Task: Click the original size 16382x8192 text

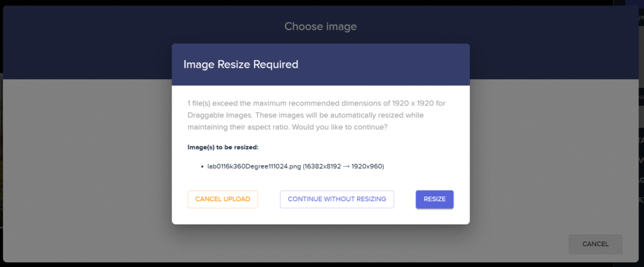Action: [x=323, y=167]
